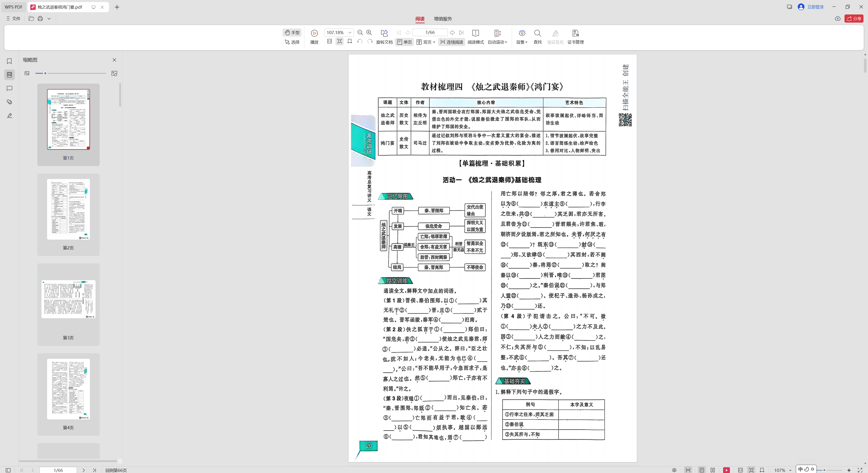
Task: Open a new tab with the plus button
Action: click(x=117, y=7)
